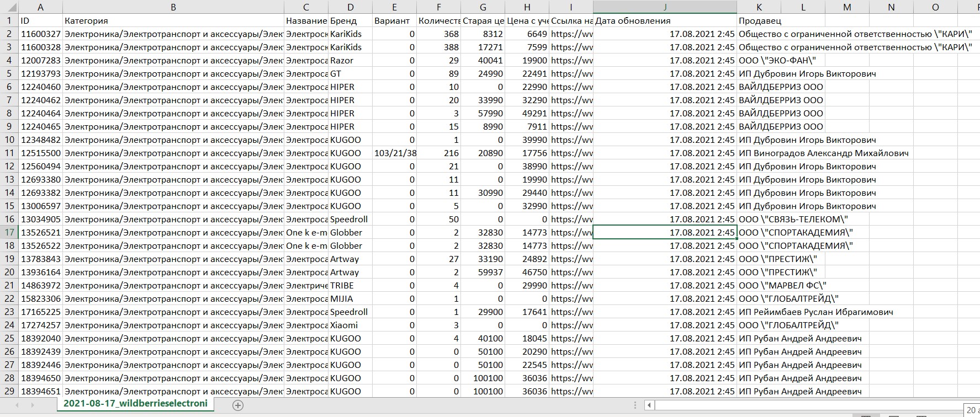Select cell with ID 11600327
This screenshot has width=980, height=417.
pyautogui.click(x=41, y=34)
